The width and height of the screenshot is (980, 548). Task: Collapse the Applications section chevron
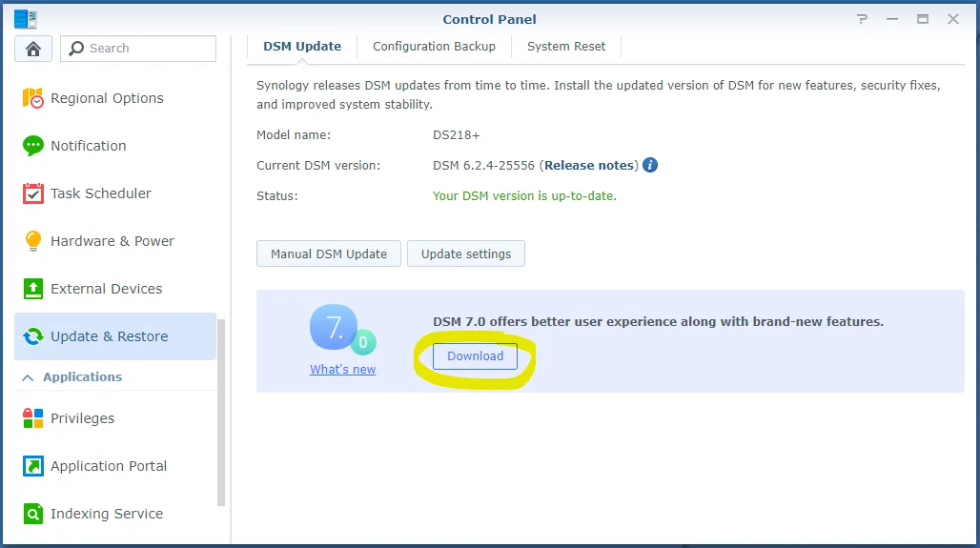28,376
